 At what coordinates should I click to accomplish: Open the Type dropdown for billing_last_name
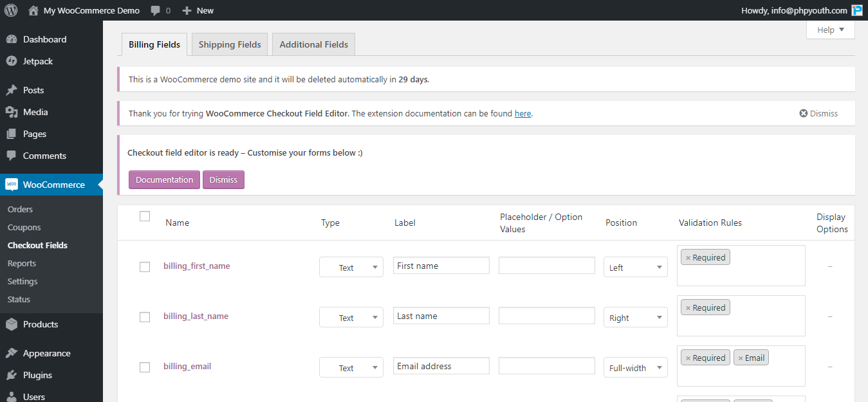coord(351,317)
